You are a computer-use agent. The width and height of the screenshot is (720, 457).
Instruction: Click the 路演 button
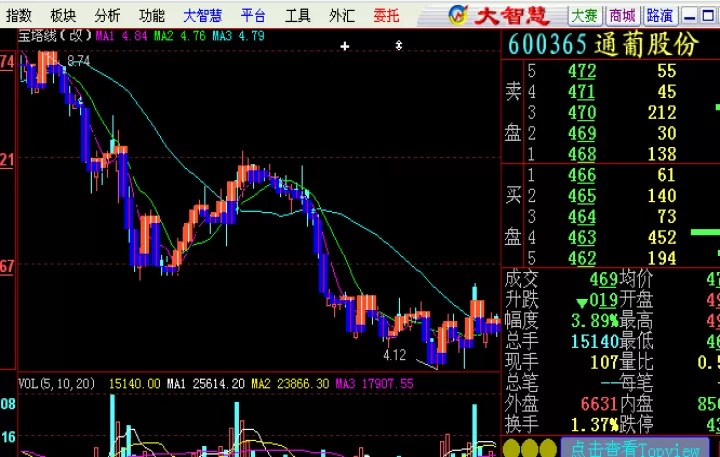click(x=660, y=16)
